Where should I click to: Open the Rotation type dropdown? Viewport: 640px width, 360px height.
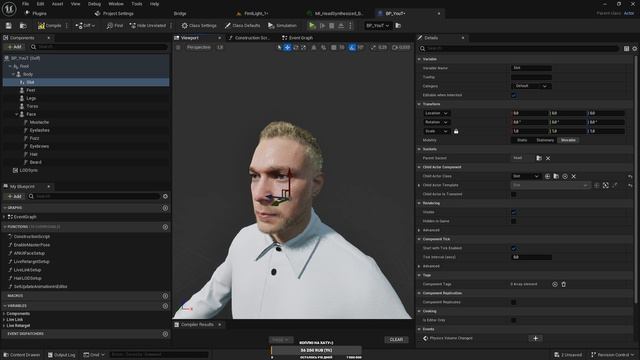coord(436,122)
